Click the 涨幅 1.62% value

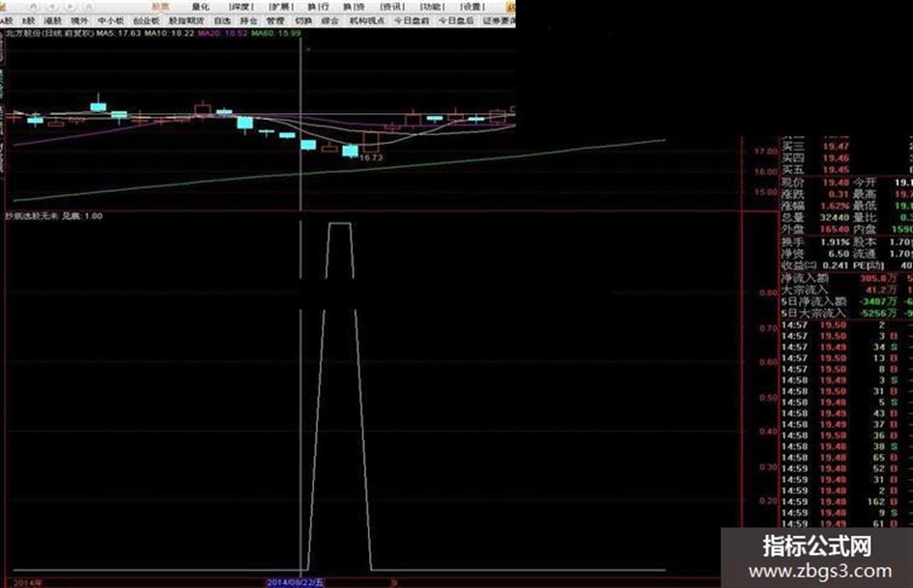tap(833, 206)
